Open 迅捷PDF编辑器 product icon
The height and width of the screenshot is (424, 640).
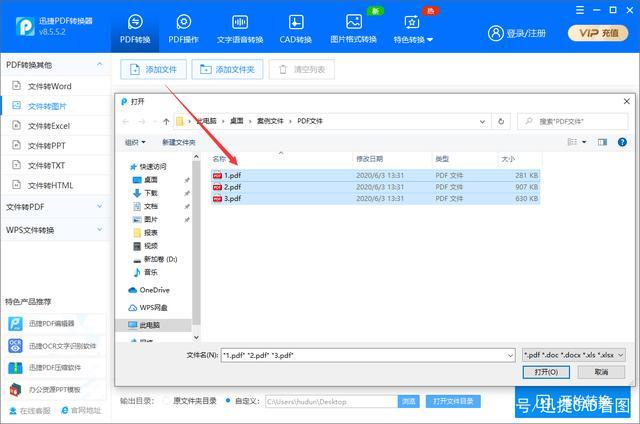16,324
